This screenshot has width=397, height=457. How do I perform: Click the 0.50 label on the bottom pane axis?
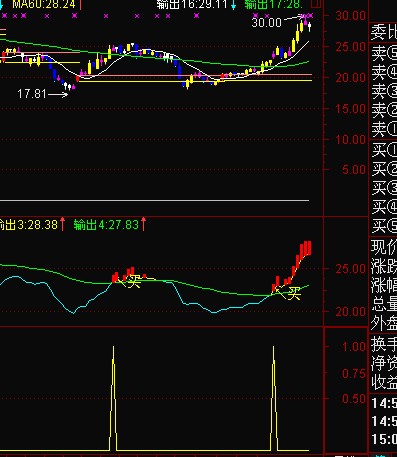point(354,399)
